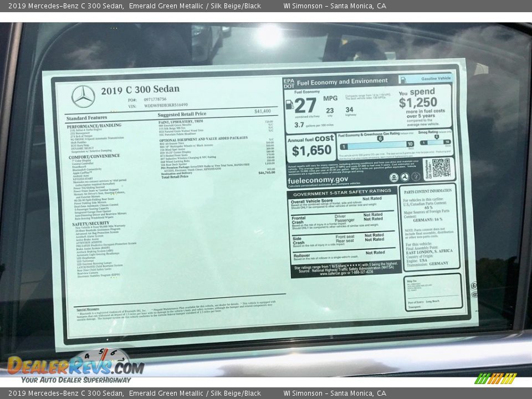Screen dimensions: 532x399
Task: Click the fueleconomy.gov link
Action: [318, 179]
